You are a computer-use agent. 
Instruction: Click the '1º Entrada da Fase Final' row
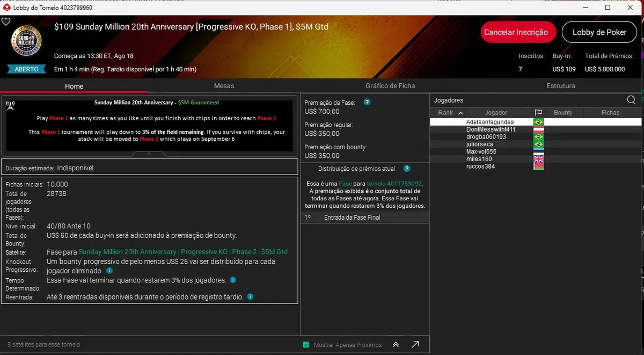[x=365, y=218]
